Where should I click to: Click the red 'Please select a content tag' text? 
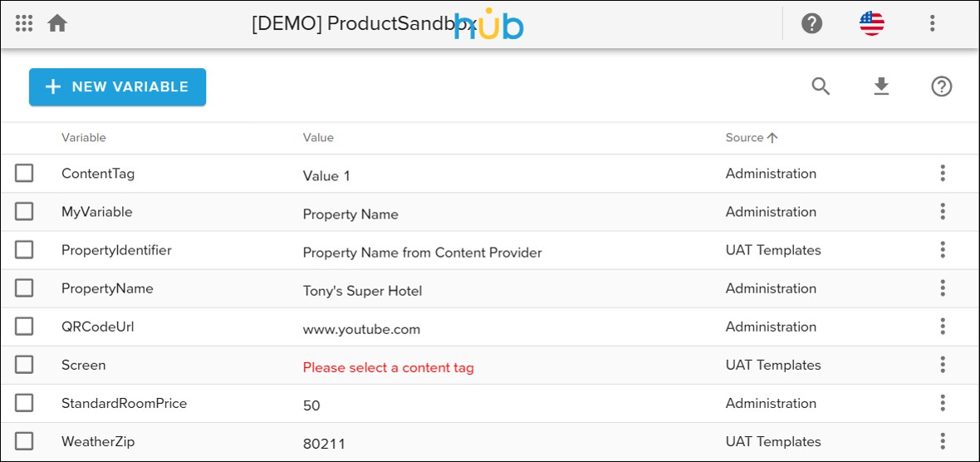(x=388, y=367)
